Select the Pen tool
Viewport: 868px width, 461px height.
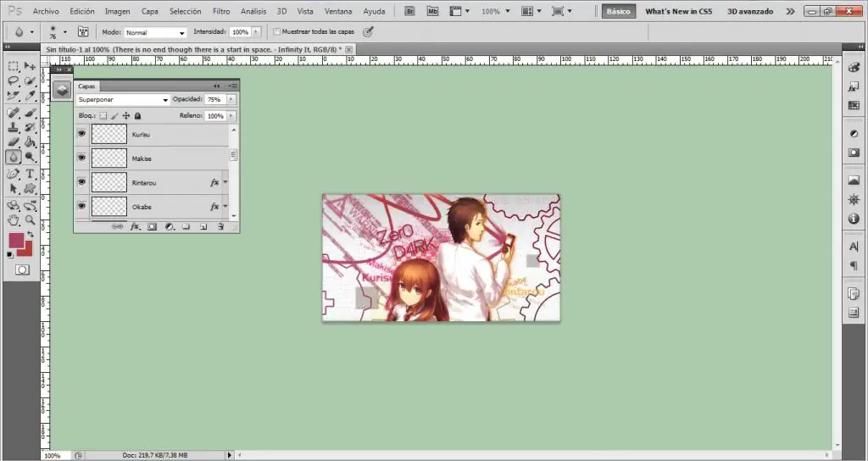pos(14,175)
